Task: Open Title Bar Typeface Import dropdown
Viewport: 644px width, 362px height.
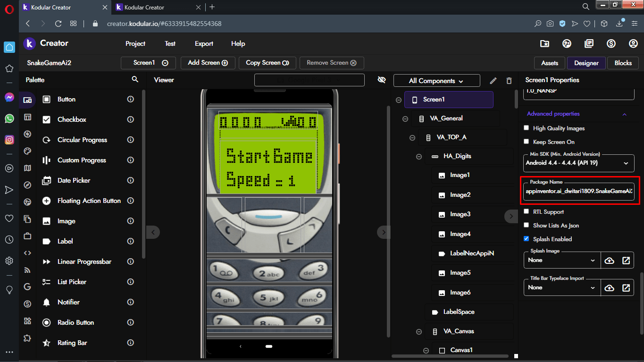Action: [x=562, y=287]
